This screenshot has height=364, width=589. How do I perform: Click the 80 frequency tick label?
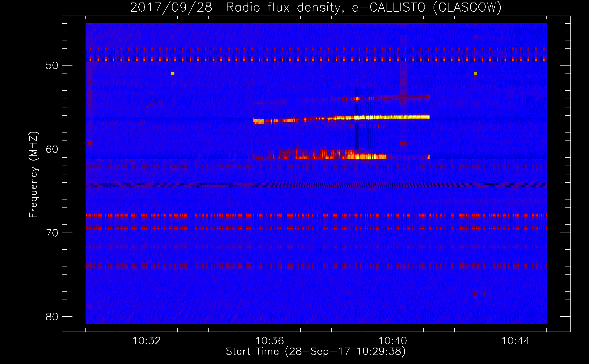(52, 317)
